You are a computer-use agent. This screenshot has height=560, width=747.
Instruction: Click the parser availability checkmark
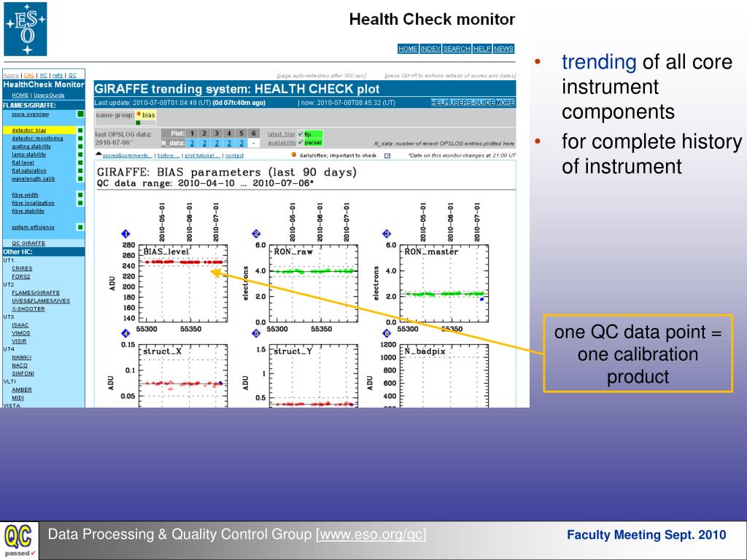(x=301, y=142)
